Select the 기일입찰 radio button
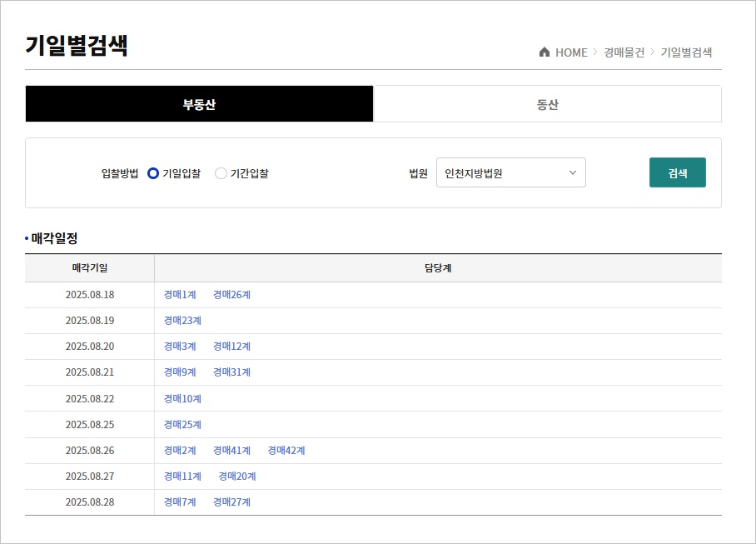Screen dimensions: 756x544 pos(153,173)
